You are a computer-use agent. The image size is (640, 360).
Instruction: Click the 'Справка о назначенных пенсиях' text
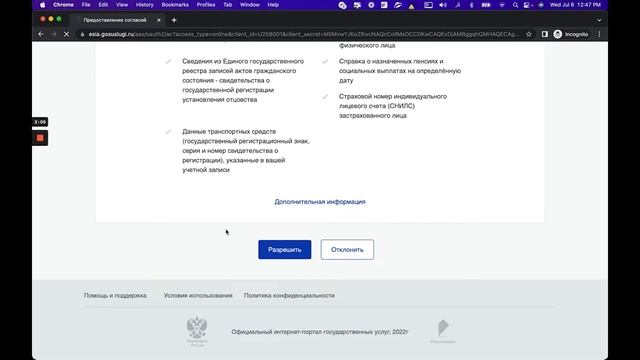pos(400,71)
